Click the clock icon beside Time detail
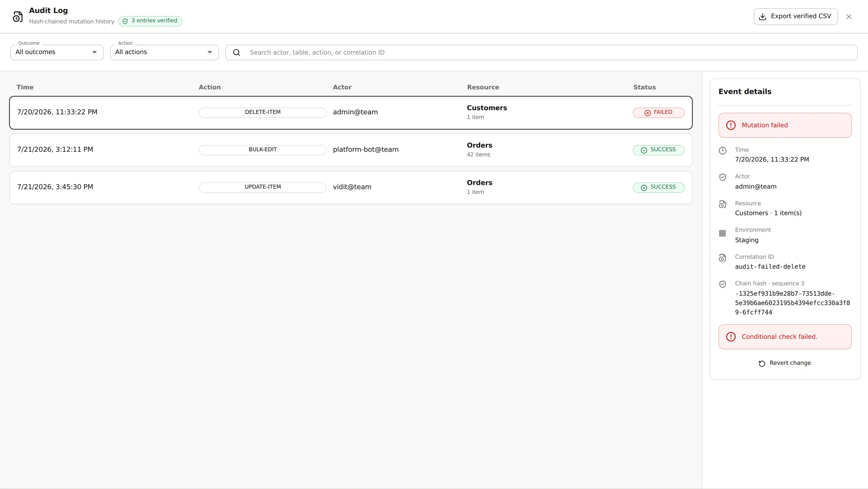868x489 pixels. 723,151
